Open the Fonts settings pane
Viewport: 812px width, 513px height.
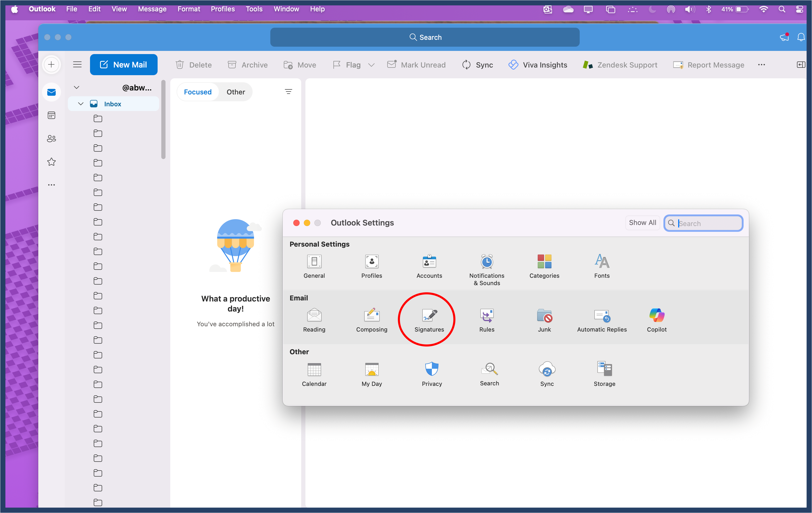(602, 266)
